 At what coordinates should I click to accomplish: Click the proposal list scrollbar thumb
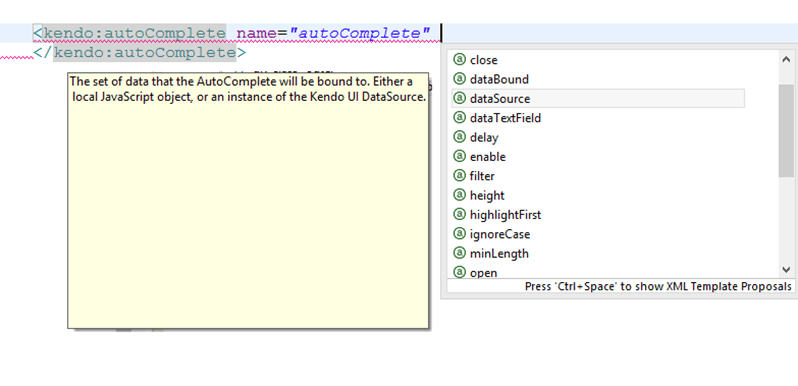pos(786,131)
